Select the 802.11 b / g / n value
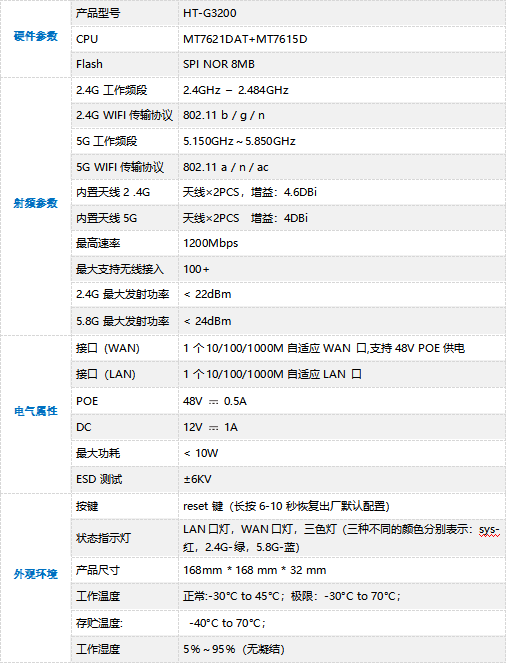This screenshot has height=664, width=507. (x=224, y=115)
